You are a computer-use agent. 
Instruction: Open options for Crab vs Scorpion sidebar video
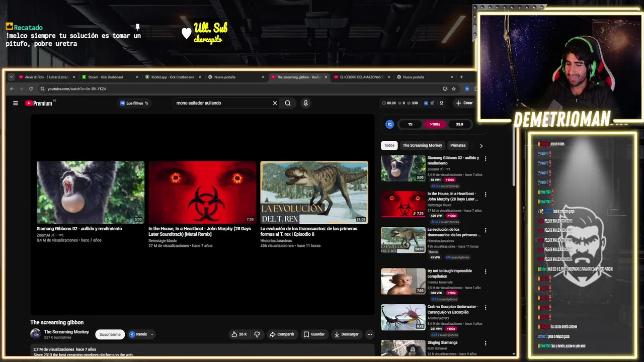(486, 307)
